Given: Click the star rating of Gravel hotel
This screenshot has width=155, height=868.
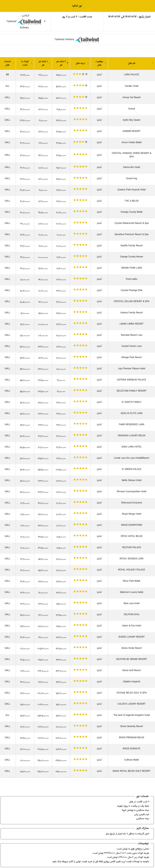Looking at the screenshot, I should pos(80,108).
